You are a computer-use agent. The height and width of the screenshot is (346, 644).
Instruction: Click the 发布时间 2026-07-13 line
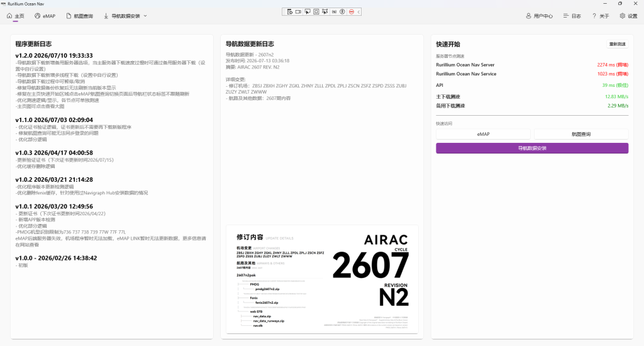[x=257, y=61]
